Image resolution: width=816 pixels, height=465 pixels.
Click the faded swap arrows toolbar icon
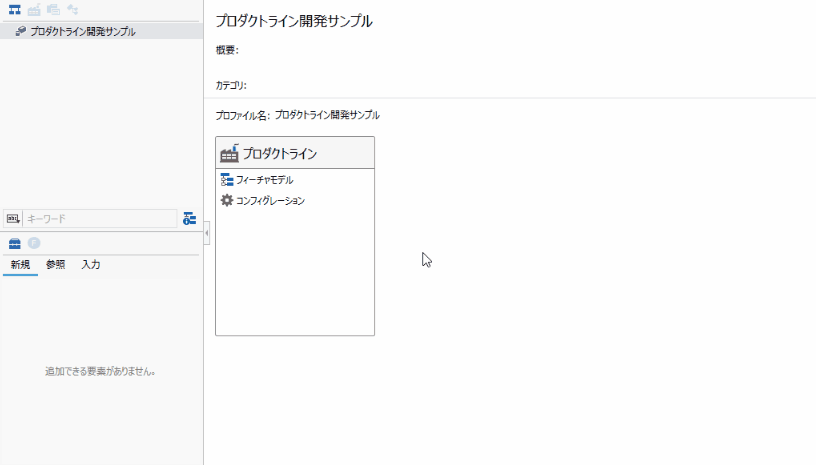tap(72, 10)
